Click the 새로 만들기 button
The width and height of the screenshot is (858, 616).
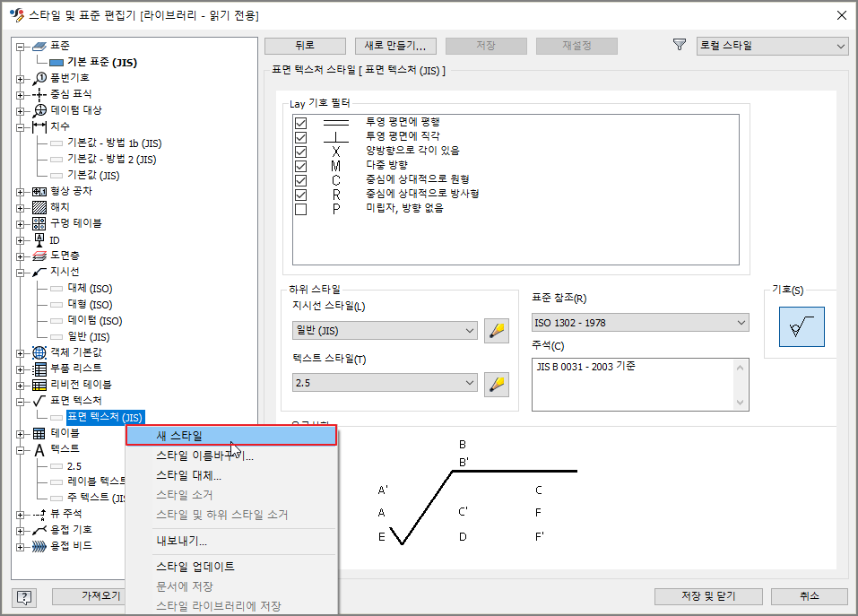396,45
